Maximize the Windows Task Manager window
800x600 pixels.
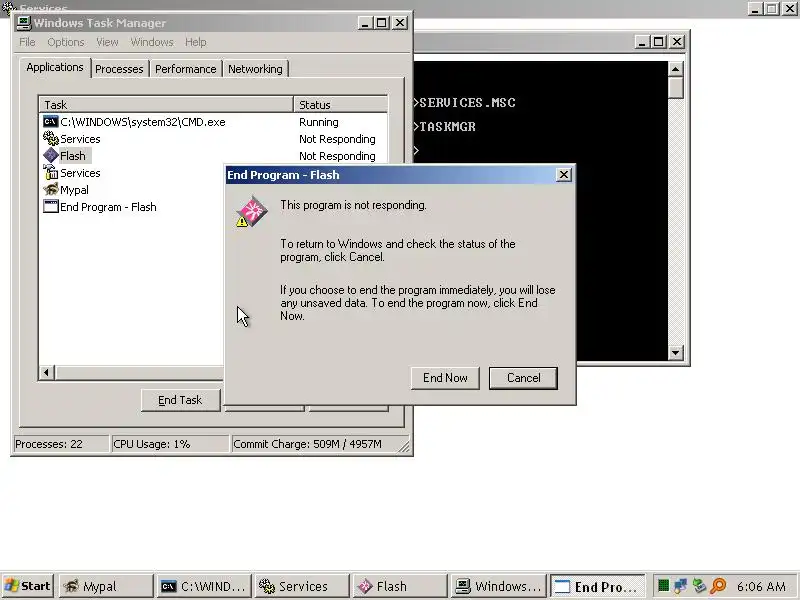coord(382,23)
